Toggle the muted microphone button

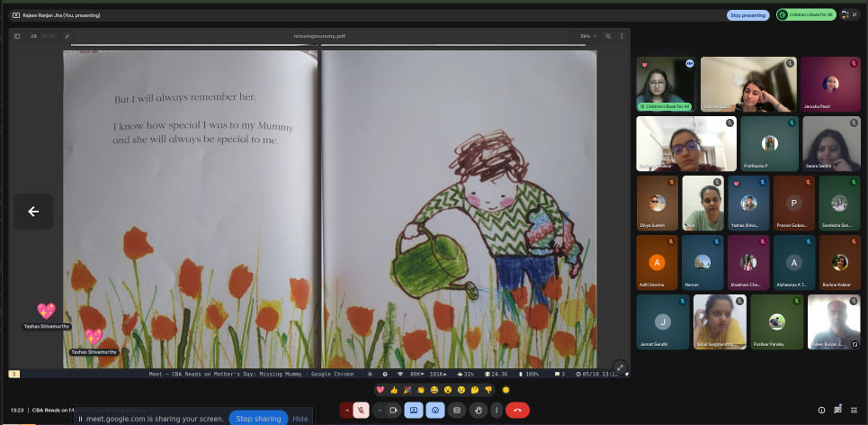click(x=361, y=410)
